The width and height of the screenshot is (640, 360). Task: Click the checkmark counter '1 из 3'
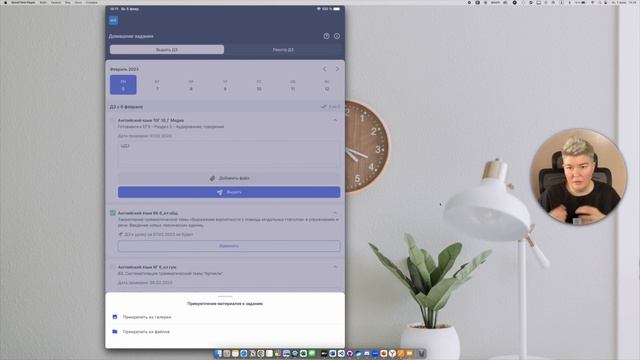tap(331, 107)
